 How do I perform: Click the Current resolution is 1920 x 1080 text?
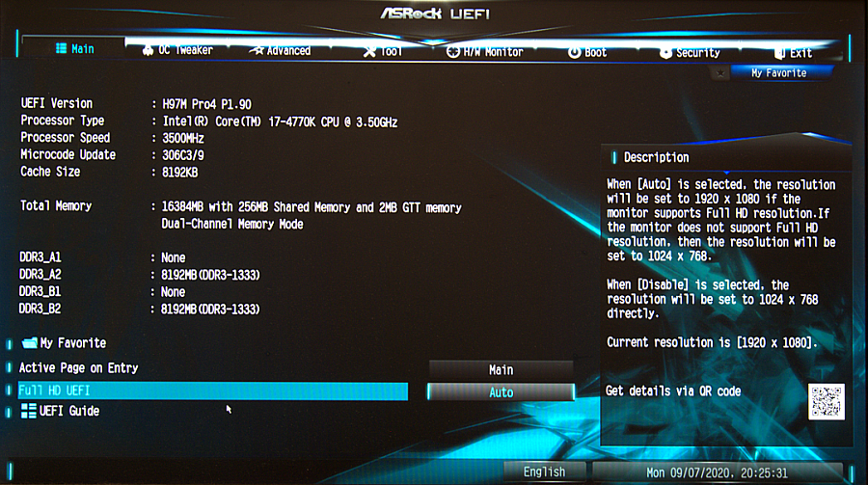click(x=712, y=342)
